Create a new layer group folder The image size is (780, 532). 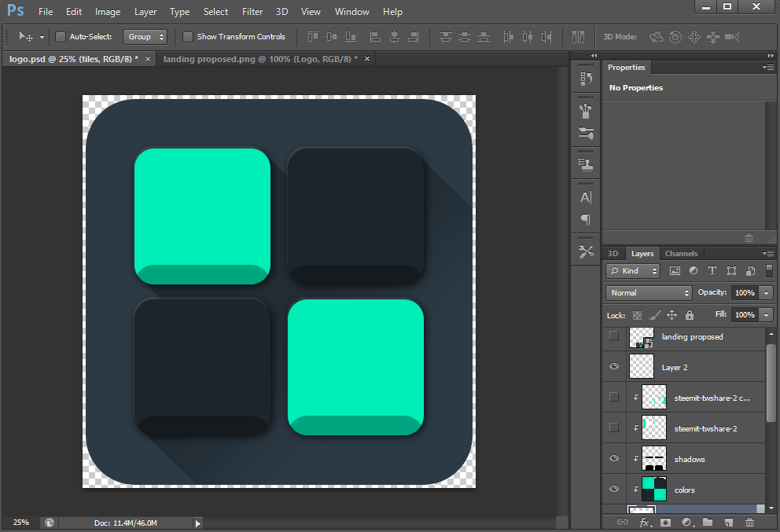click(x=708, y=522)
